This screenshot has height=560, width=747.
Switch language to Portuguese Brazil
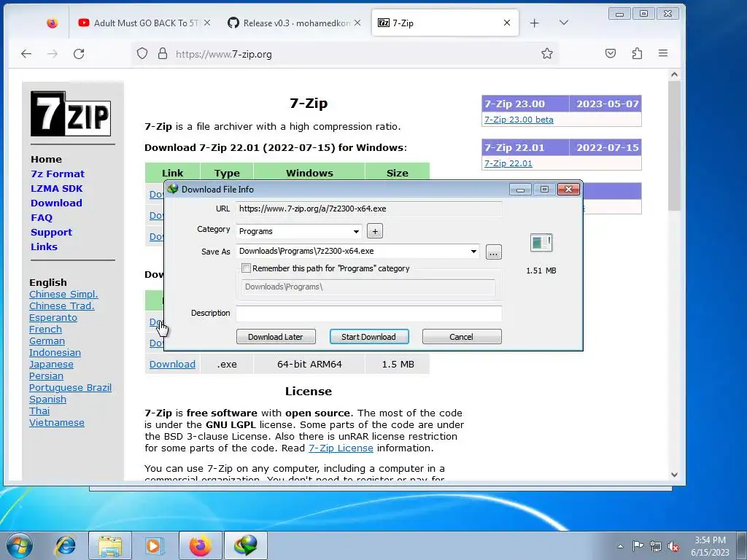[70, 388]
